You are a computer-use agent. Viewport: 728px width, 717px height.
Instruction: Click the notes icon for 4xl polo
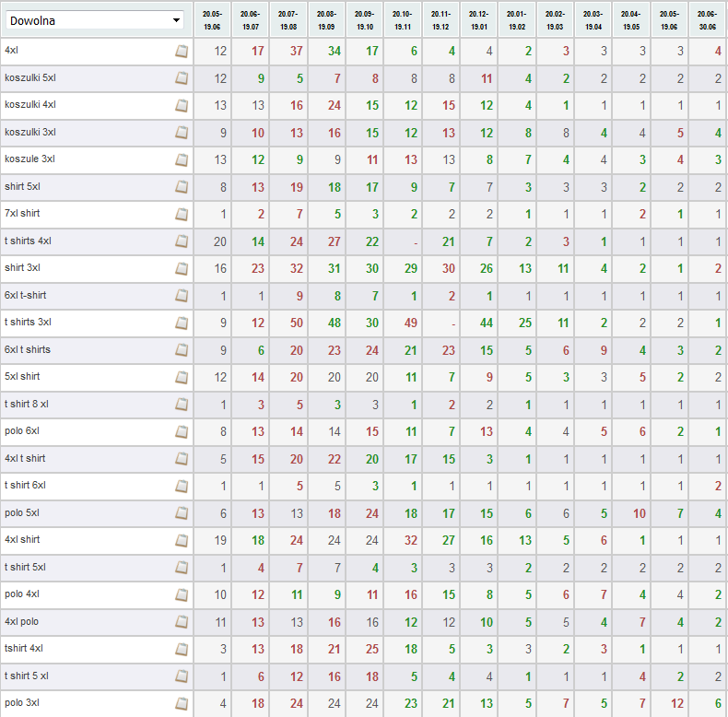182,621
